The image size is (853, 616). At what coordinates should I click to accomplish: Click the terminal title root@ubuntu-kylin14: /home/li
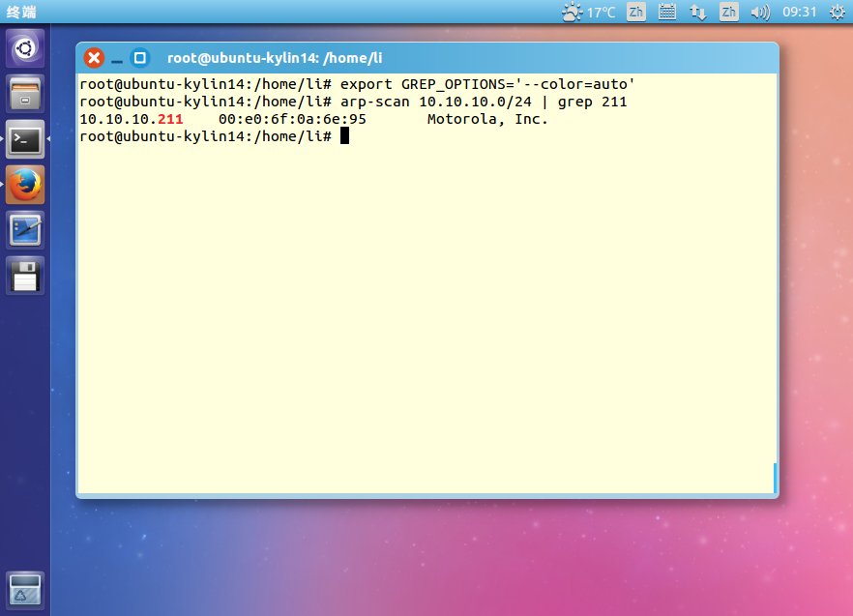click(x=275, y=58)
